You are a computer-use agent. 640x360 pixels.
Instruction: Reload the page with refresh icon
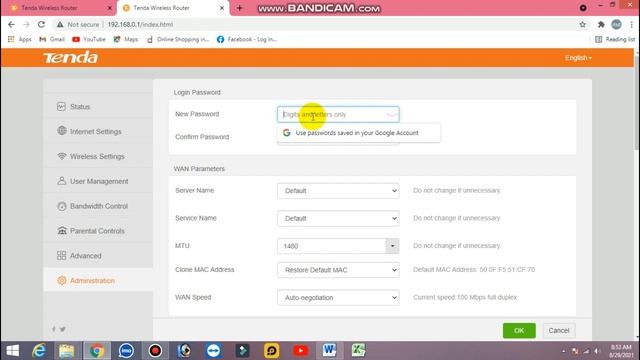[41, 24]
